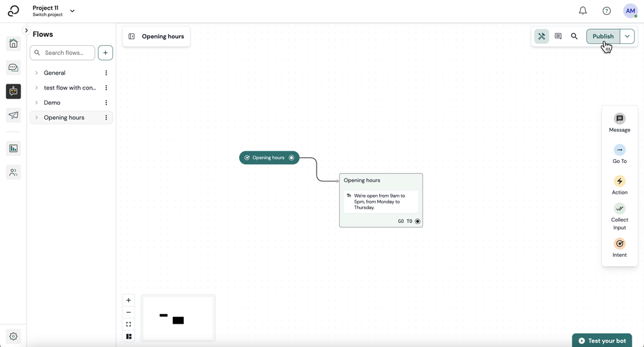Click the Search flows input field
The image size is (644, 347).
[x=63, y=53]
